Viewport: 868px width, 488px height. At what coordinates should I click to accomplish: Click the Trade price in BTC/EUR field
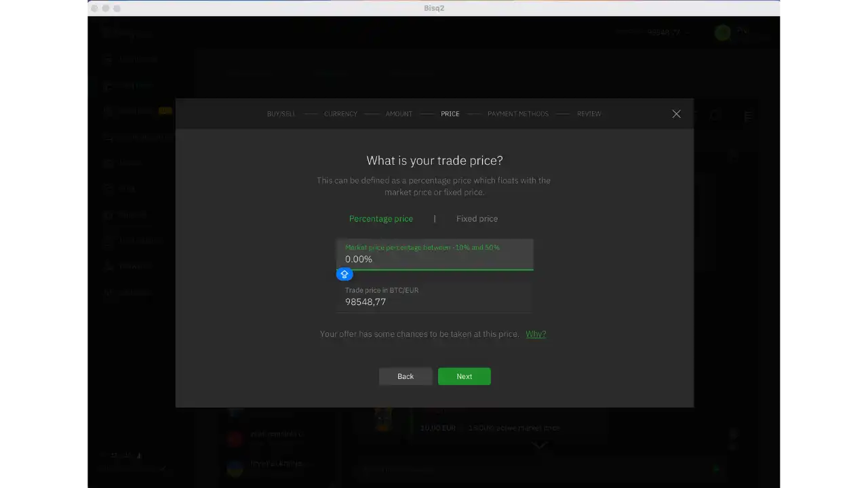pyautogui.click(x=435, y=302)
